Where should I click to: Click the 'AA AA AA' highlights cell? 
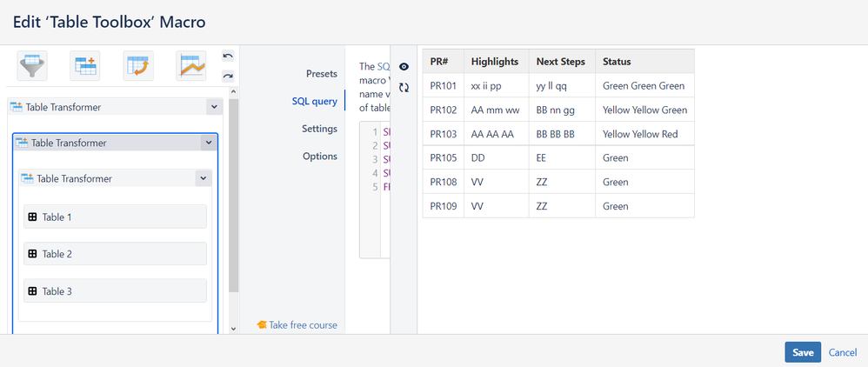[497, 134]
